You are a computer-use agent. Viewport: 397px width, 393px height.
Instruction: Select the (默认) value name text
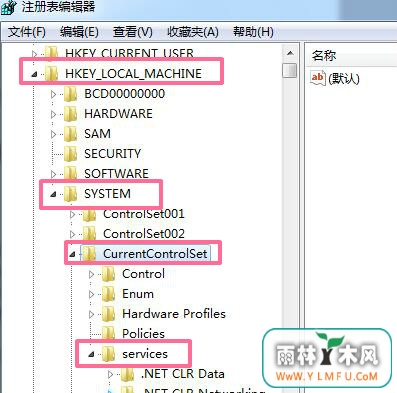(x=344, y=79)
